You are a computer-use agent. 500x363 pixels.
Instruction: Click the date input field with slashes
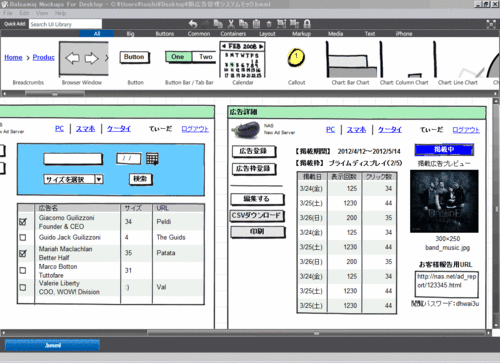[x=129, y=159]
